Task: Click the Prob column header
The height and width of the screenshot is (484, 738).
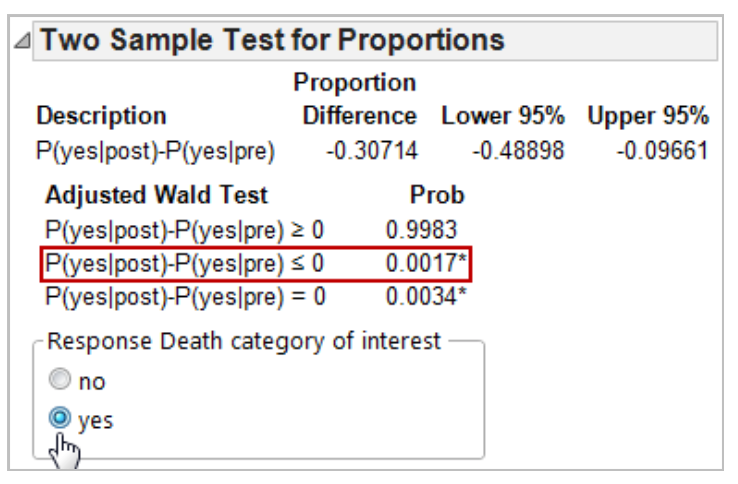Action: tap(437, 195)
